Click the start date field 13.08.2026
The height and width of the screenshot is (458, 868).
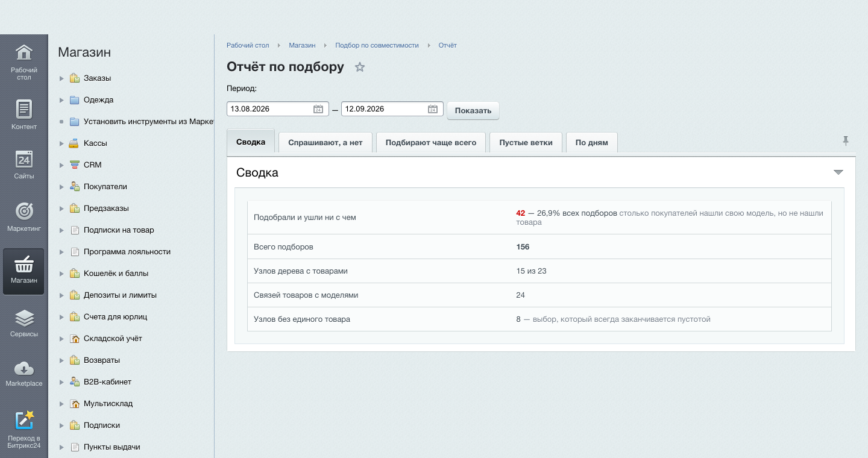[x=278, y=109]
